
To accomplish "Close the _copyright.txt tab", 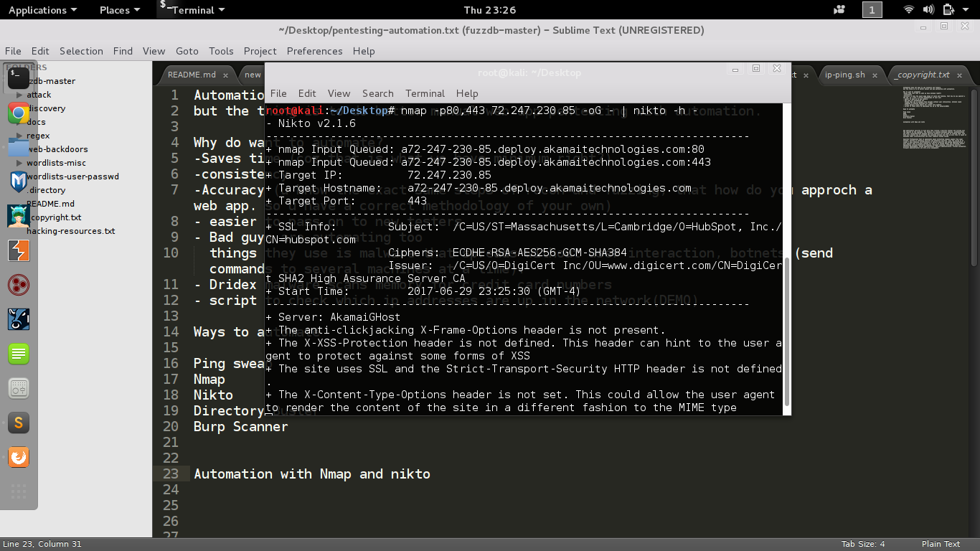I will pos(959,75).
